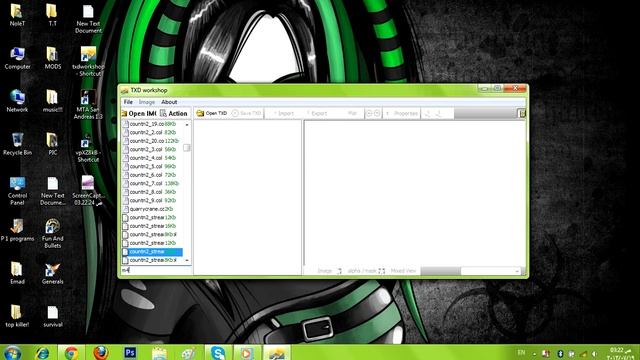Click the yellow icon at toolbar right end

click(522, 113)
